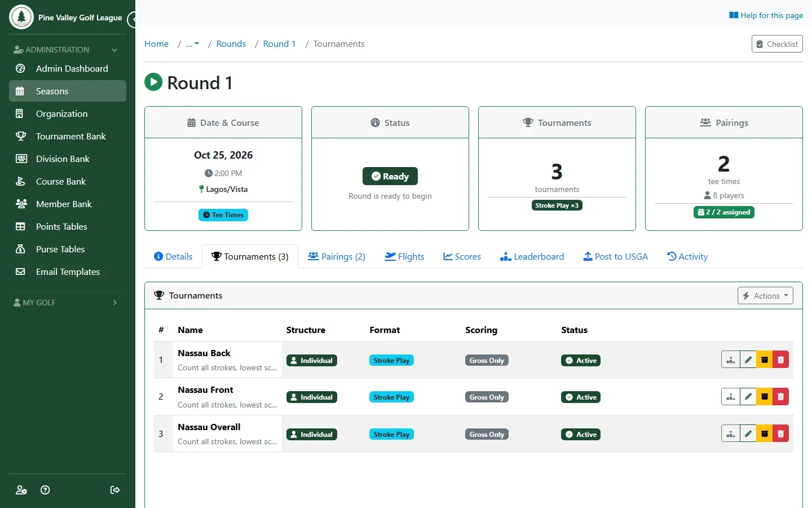
Task: Click the Rounds breadcrumb link
Action: click(231, 44)
